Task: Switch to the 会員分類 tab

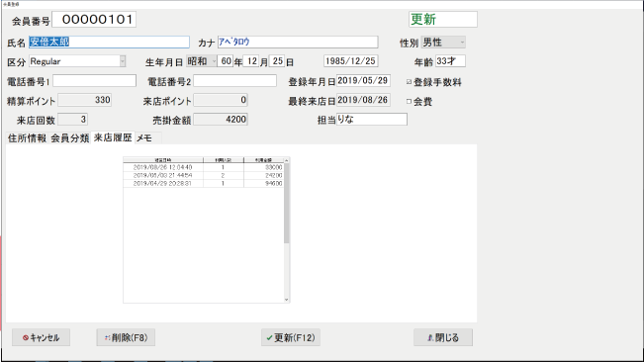Action: [70, 137]
